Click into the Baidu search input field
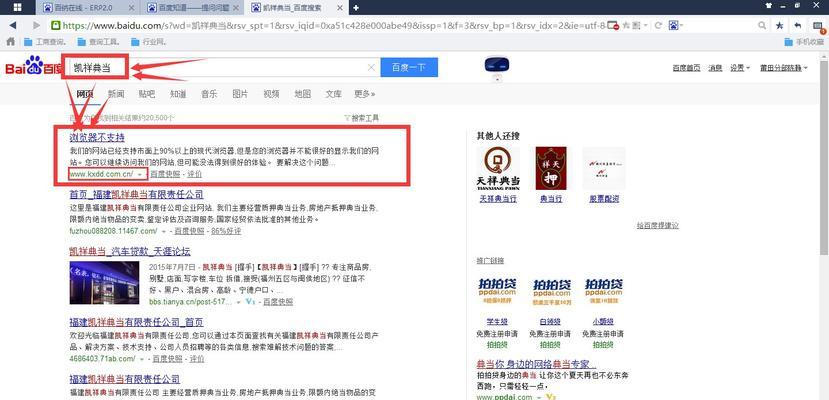 click(x=222, y=67)
